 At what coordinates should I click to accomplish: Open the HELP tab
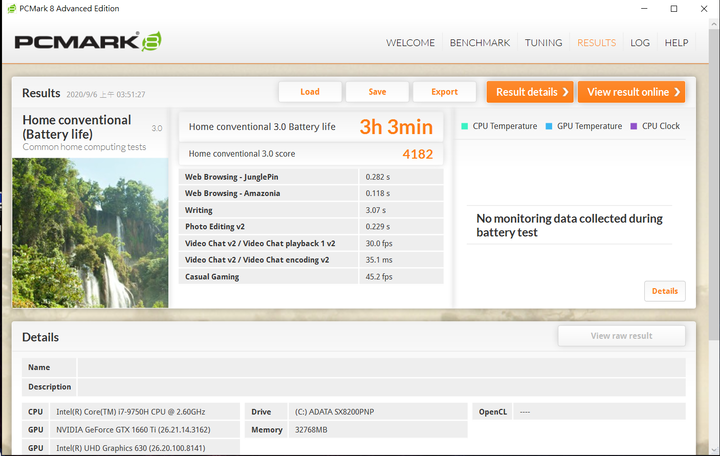[x=676, y=43]
